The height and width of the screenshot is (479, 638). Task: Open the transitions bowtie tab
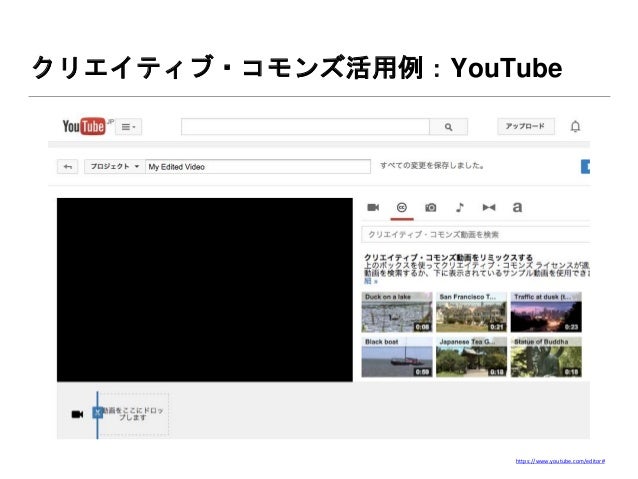click(489, 208)
